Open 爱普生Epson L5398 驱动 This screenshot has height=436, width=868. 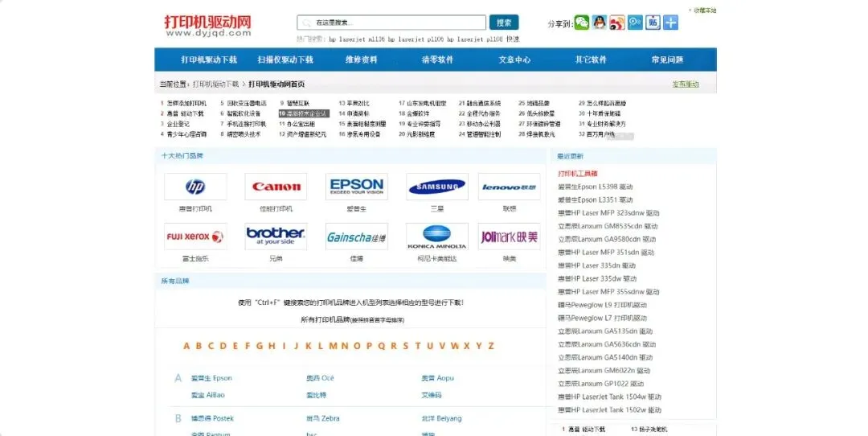click(x=595, y=187)
